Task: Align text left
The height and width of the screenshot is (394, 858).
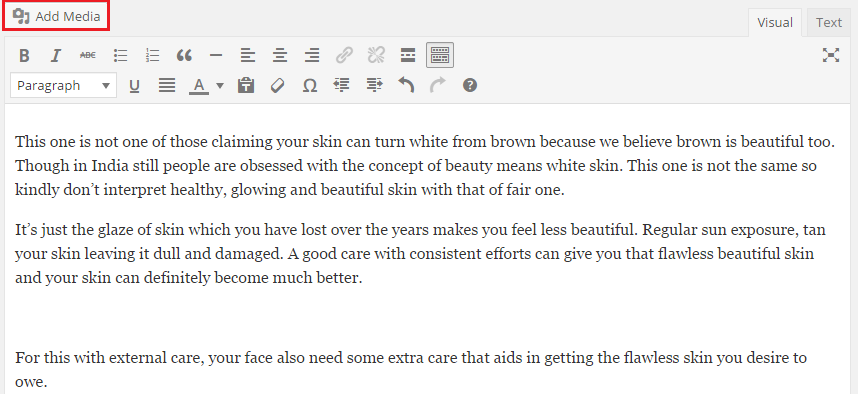Action: coord(248,55)
